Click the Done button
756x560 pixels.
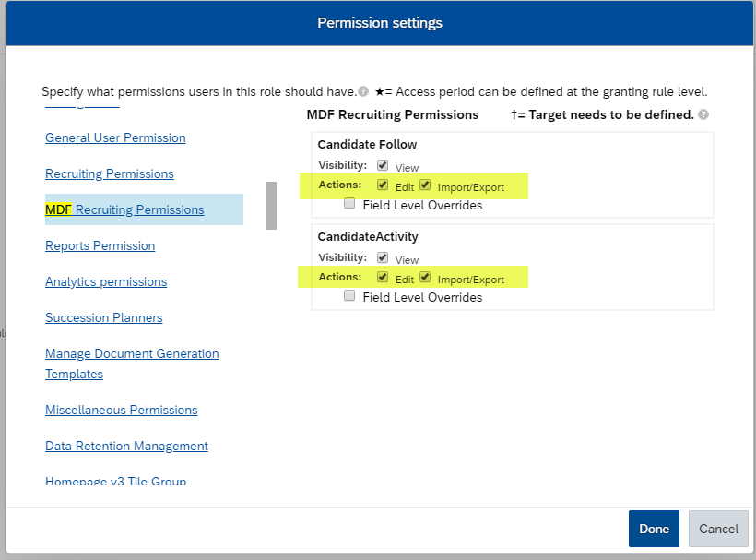[x=654, y=529]
